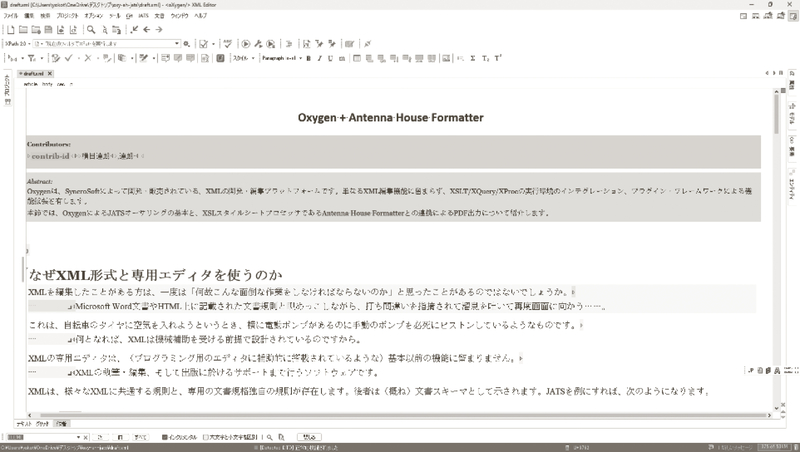Open ヘルプ menu
The image size is (800, 452).
201,16
